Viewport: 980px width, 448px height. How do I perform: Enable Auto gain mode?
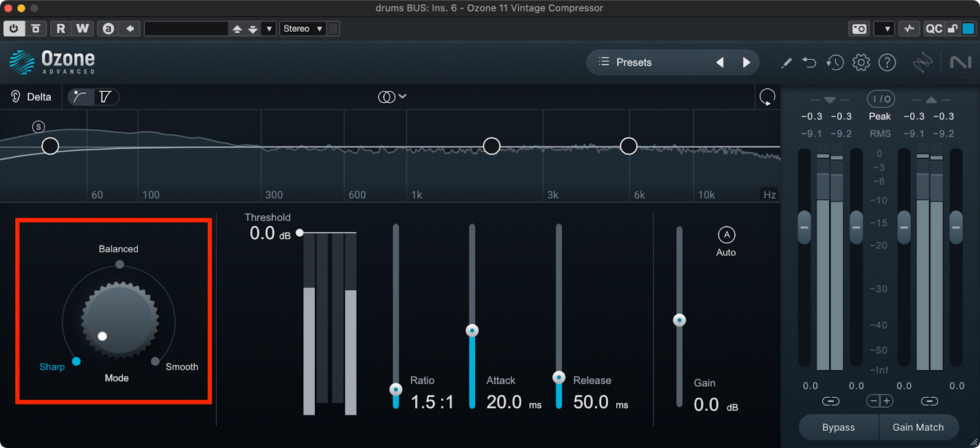point(726,236)
